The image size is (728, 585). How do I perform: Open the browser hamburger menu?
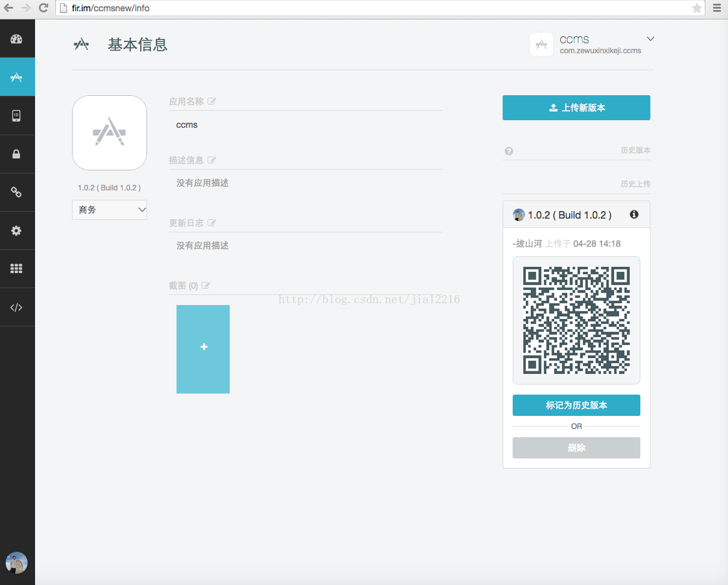(717, 8)
